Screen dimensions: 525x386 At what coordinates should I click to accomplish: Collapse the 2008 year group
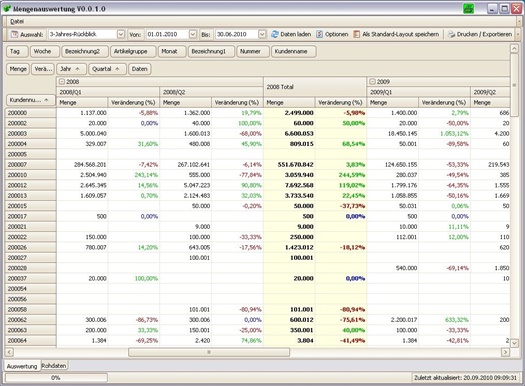click(62, 82)
